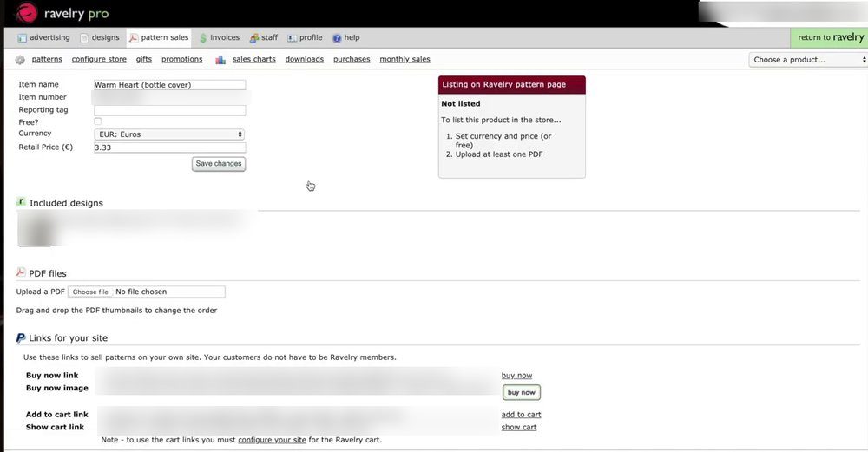This screenshot has height=452, width=868.
Task: Open the monthly sales link
Action: 404,59
